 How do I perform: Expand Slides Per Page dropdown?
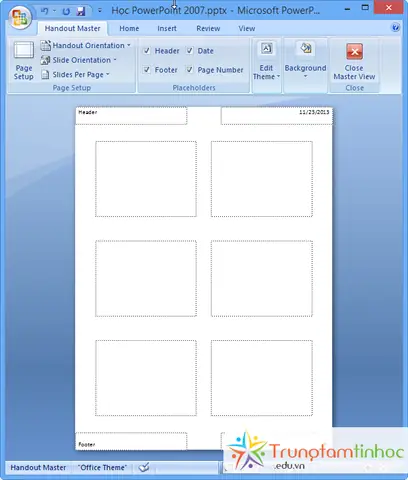pos(75,75)
